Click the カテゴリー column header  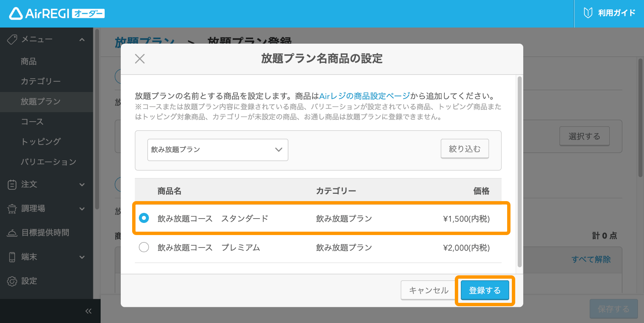(x=336, y=191)
